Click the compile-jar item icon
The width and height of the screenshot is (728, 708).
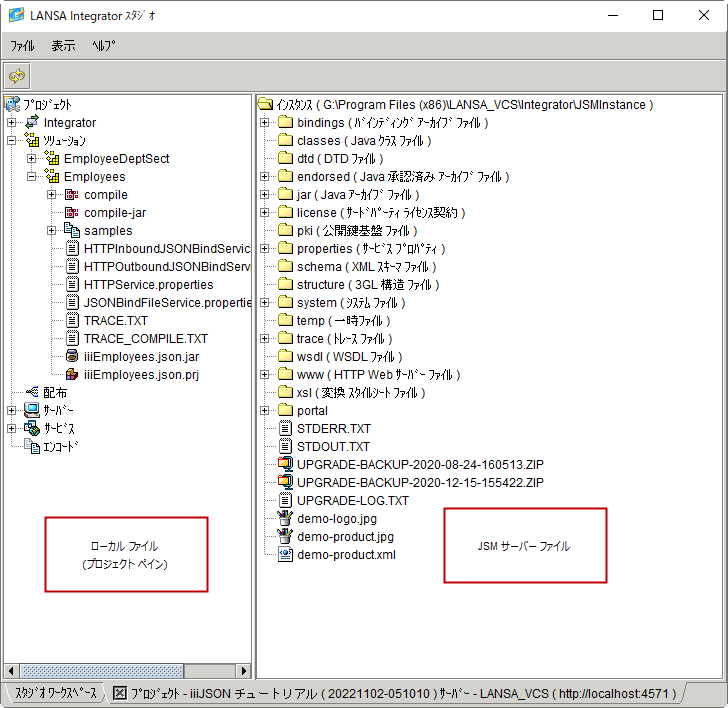pyautogui.click(x=72, y=213)
